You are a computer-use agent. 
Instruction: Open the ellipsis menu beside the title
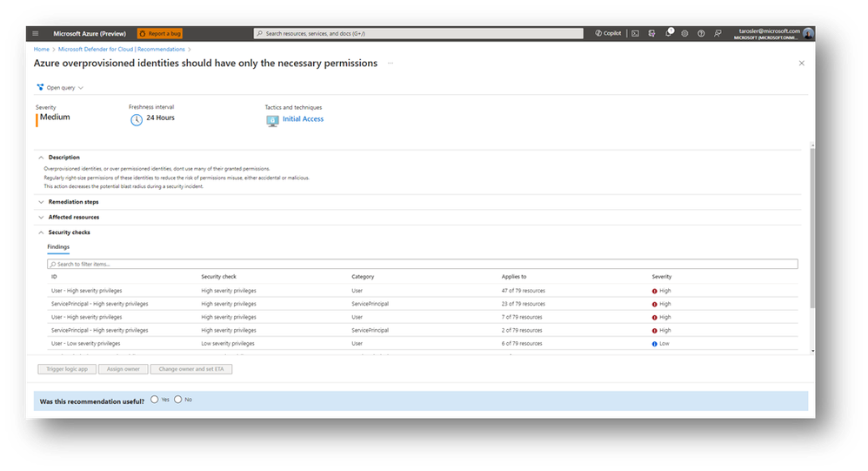click(391, 64)
